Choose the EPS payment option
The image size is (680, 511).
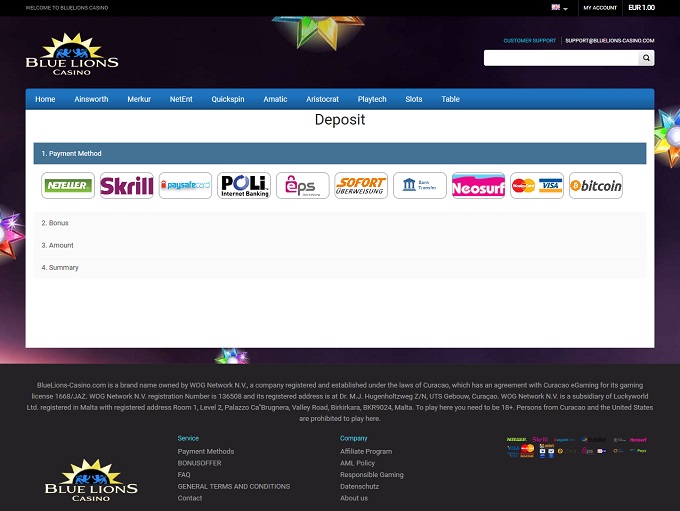(x=302, y=185)
